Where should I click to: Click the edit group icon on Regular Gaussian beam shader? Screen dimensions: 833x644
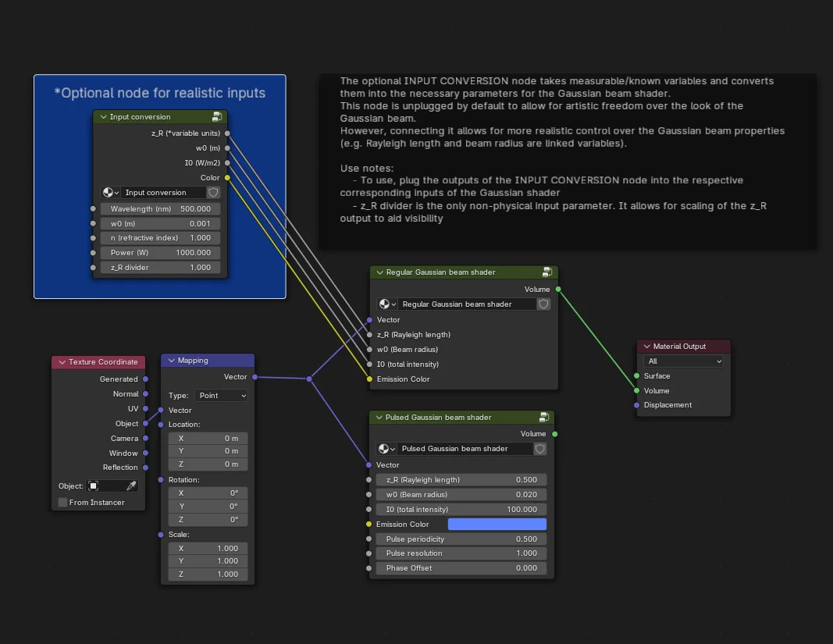[549, 272]
